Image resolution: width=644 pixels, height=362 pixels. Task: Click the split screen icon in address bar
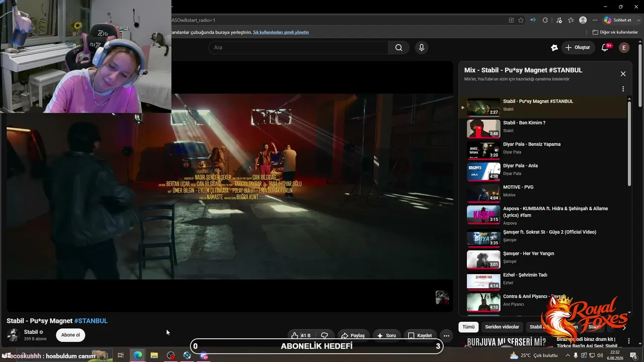(x=511, y=20)
